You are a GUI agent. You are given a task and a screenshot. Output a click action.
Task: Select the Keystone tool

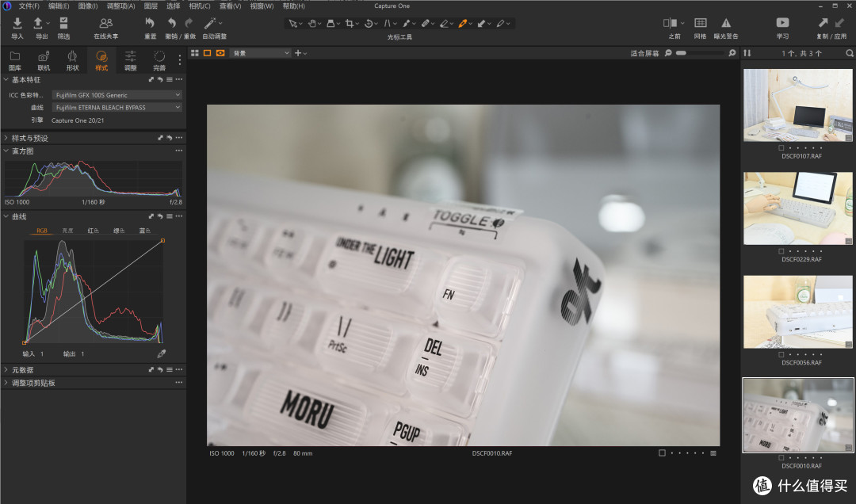[387, 24]
